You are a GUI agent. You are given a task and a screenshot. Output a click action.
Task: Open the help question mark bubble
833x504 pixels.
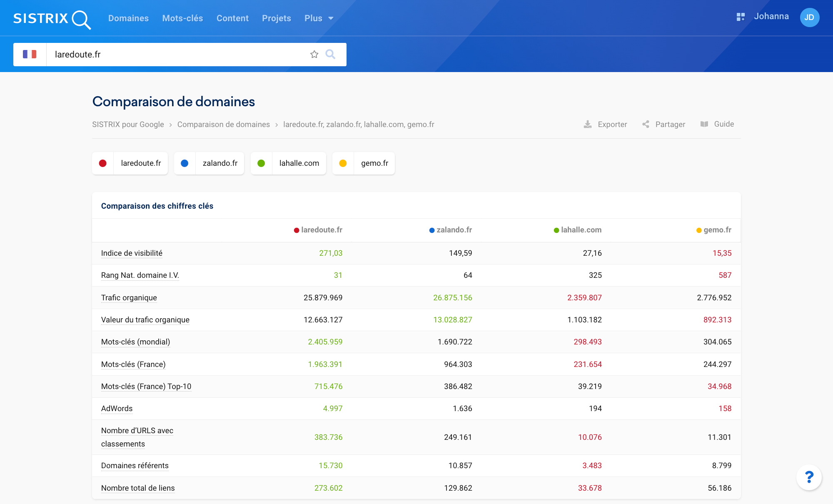[x=809, y=477]
